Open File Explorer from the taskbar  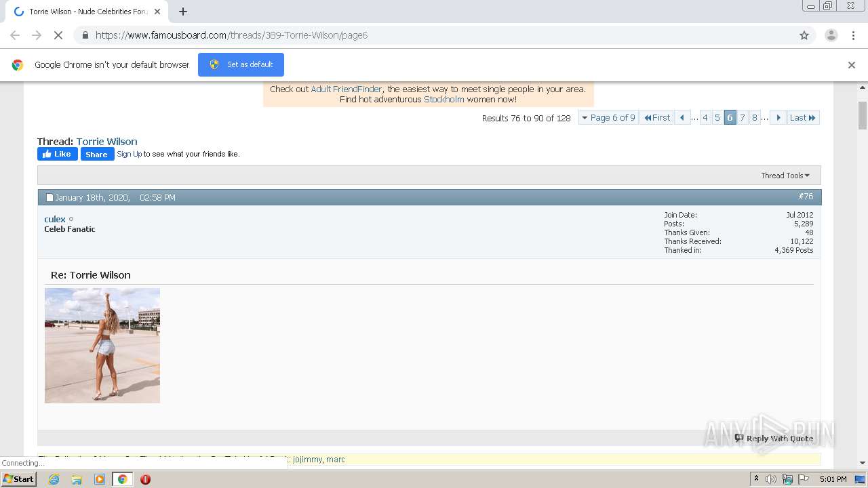pyautogui.click(x=77, y=479)
